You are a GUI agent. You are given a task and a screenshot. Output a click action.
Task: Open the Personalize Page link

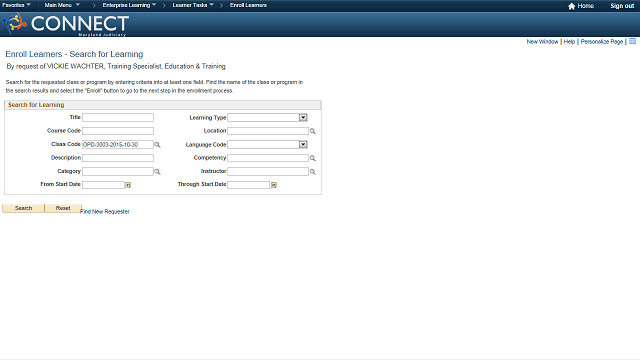[x=602, y=42]
